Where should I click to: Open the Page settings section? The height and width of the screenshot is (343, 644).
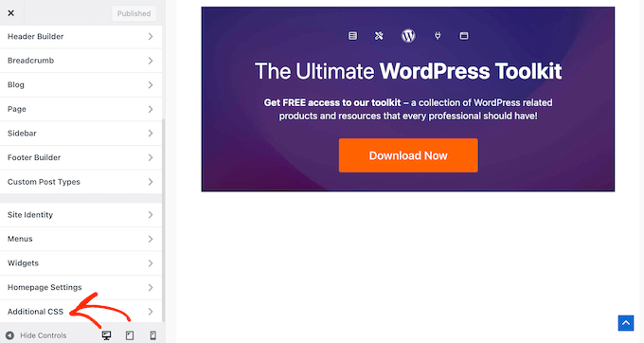pyautogui.click(x=80, y=109)
